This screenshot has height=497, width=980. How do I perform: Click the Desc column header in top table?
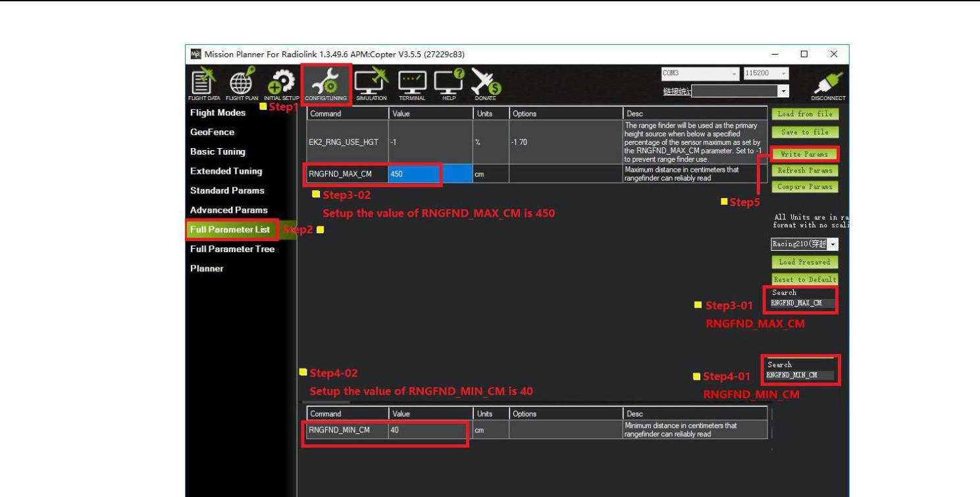[696, 113]
